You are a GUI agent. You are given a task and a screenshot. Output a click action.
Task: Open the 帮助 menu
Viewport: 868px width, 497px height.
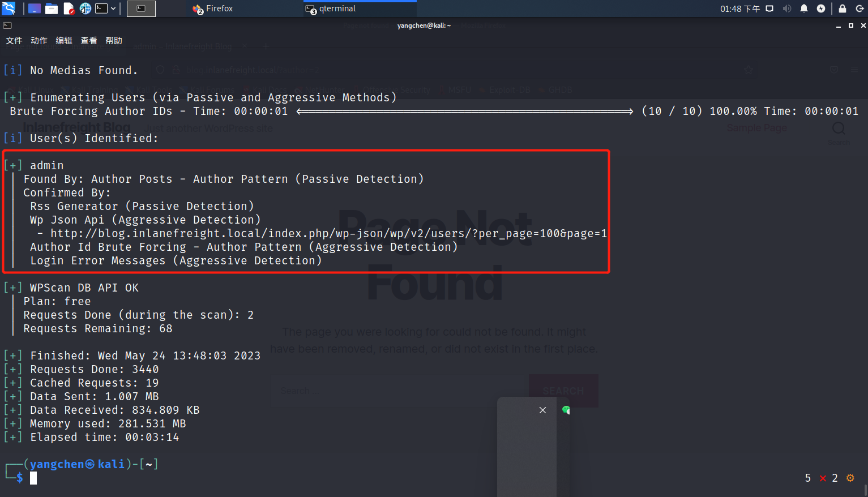(x=113, y=40)
